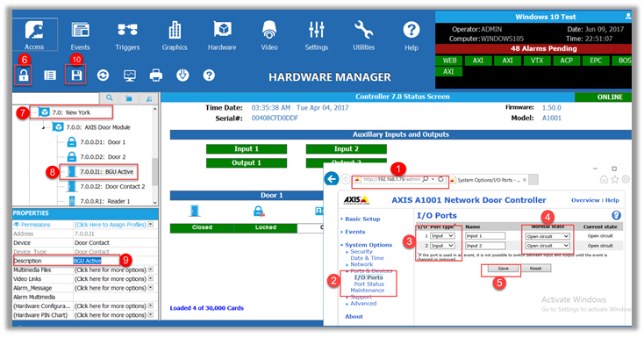Image resolution: width=644 pixels, height=338 pixels.
Task: Click the monitor status toolbar icon
Action: coord(129,76)
